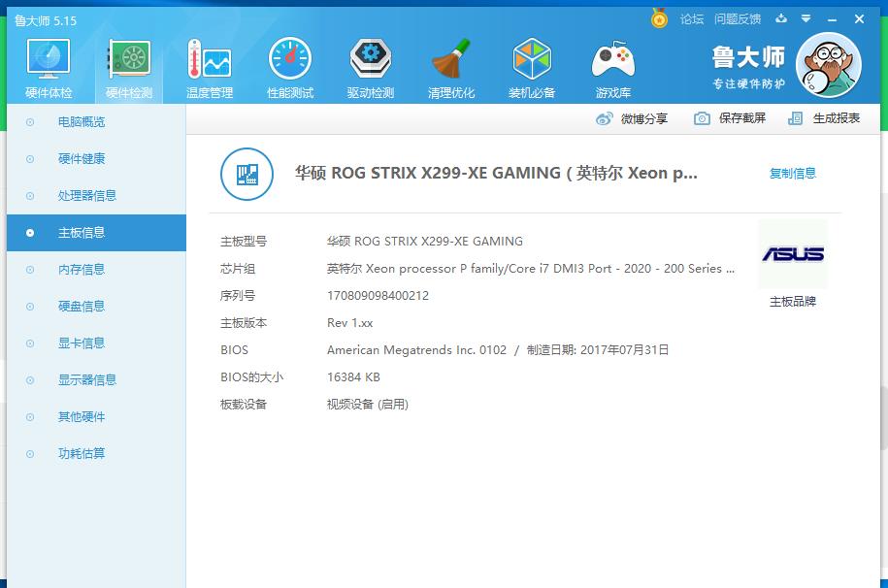Open 硬件体检 hardware checkup icon
This screenshot has width=888, height=588.
click(49, 62)
